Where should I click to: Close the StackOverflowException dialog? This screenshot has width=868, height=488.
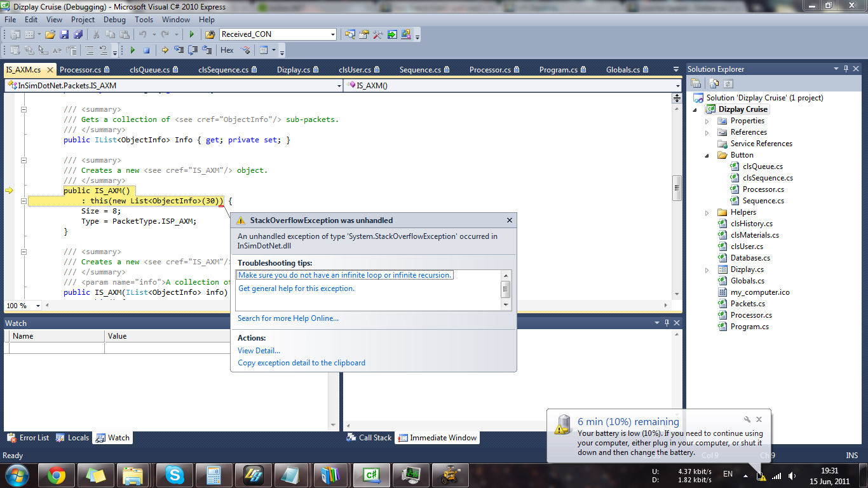(510, 220)
